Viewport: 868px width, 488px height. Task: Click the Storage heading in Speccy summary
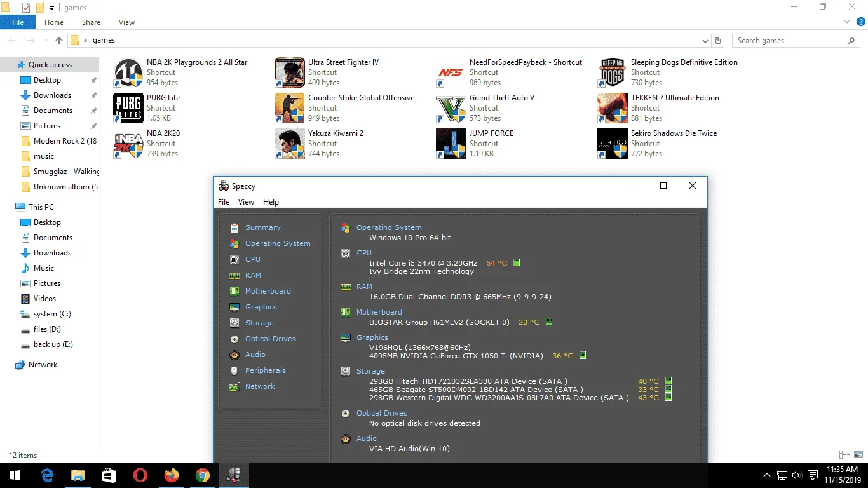[370, 371]
